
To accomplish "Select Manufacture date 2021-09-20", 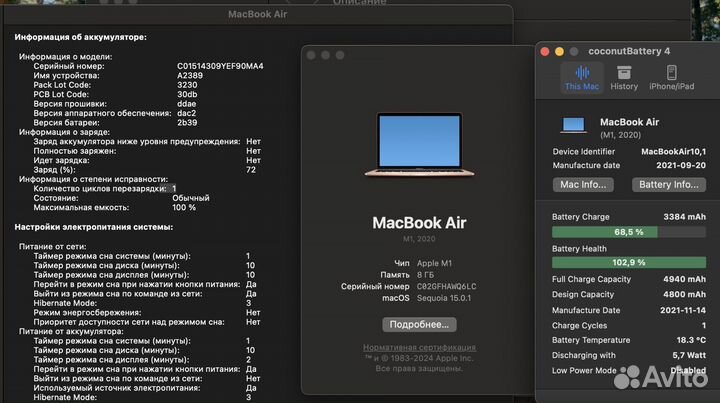I will coord(681,165).
